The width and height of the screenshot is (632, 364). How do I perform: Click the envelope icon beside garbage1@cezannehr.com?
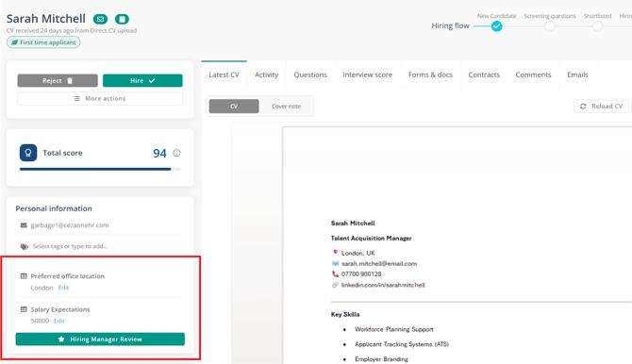point(24,225)
